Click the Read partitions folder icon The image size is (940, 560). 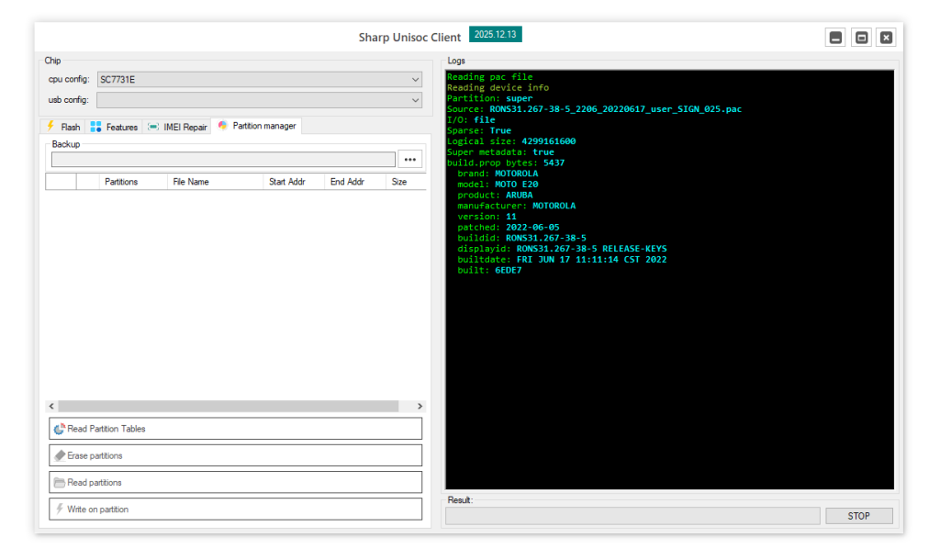(60, 482)
